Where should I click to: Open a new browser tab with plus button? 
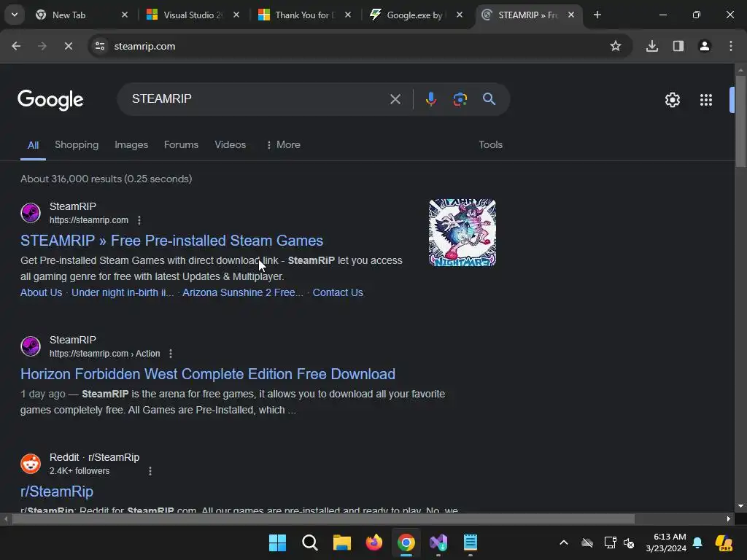[597, 15]
